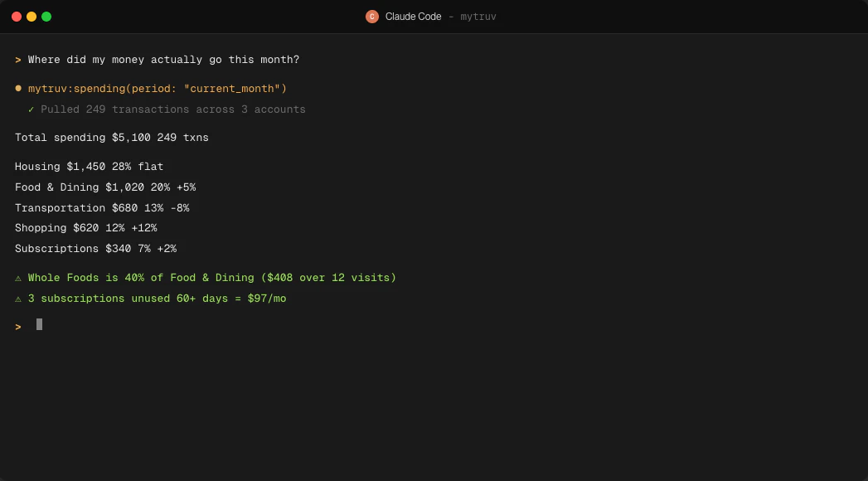The width and height of the screenshot is (868, 481).
Task: Click 'Pulled 249 transactions across 3 accounts'
Action: [x=172, y=109]
